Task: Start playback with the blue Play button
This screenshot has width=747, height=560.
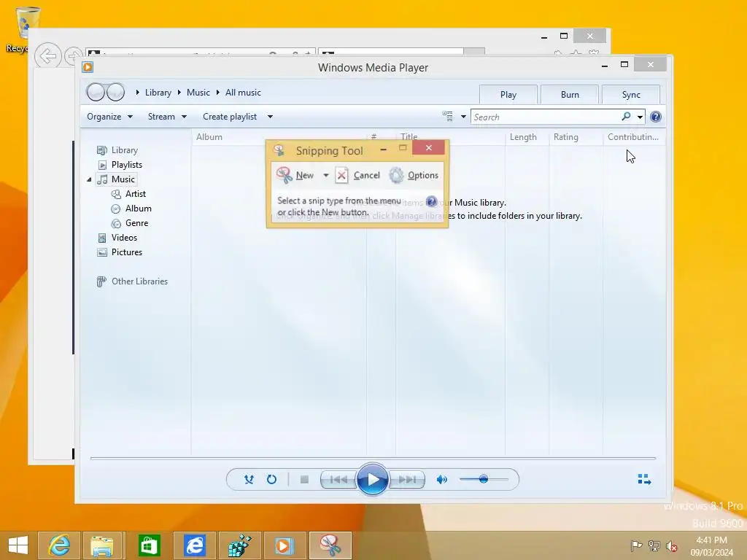Action: point(373,480)
